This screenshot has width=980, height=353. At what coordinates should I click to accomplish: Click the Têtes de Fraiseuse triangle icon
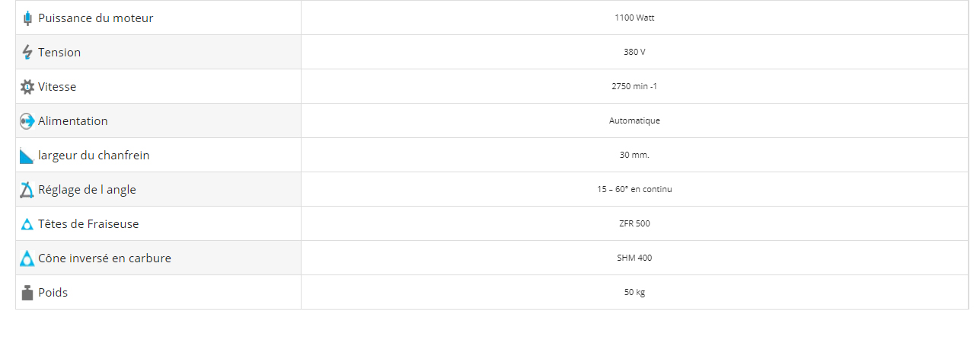[x=27, y=224]
